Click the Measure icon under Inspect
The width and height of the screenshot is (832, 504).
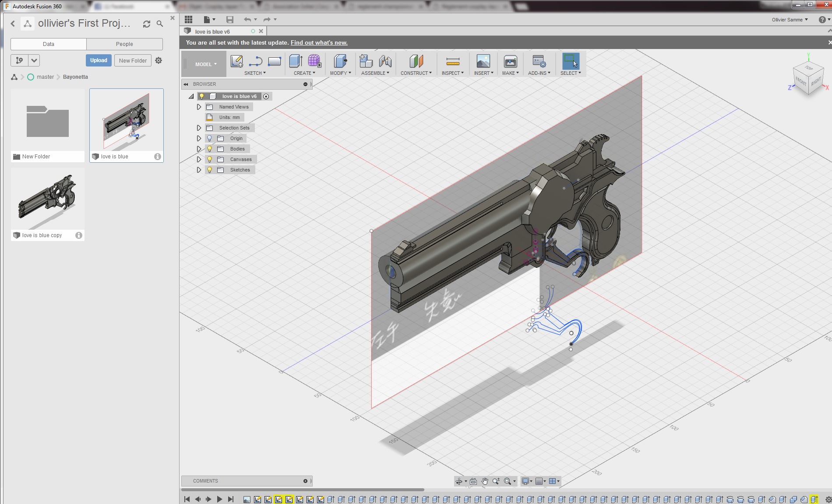[452, 61]
